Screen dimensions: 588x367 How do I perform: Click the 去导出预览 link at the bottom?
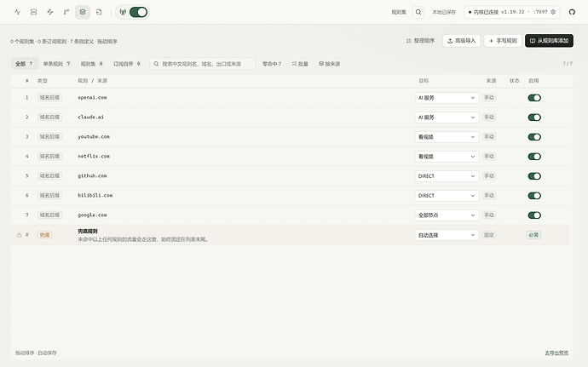pyautogui.click(x=556, y=353)
